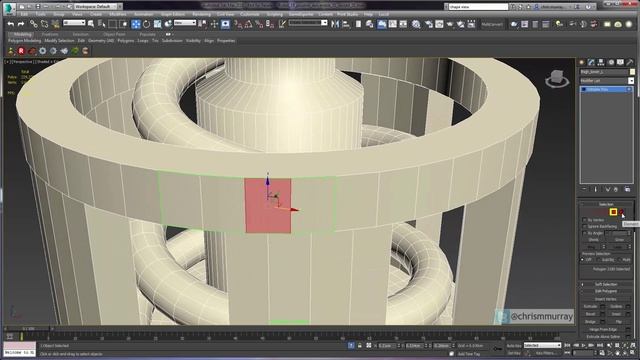The image size is (640, 360).
Task: Open the Customize menu
Action: coord(249,14)
